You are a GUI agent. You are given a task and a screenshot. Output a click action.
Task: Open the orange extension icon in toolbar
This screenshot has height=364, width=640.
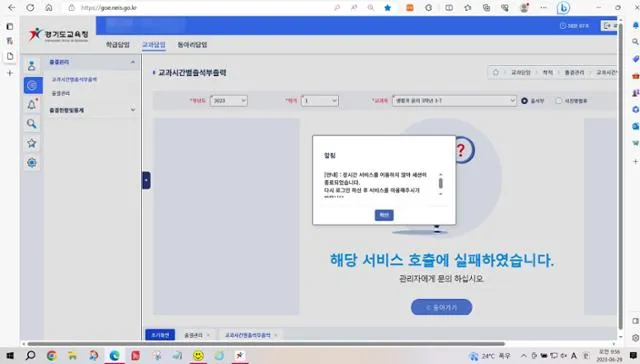pos(409,8)
